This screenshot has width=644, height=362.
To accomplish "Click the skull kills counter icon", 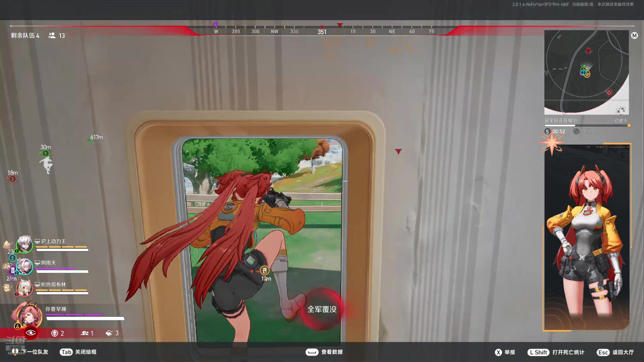I will point(55,333).
